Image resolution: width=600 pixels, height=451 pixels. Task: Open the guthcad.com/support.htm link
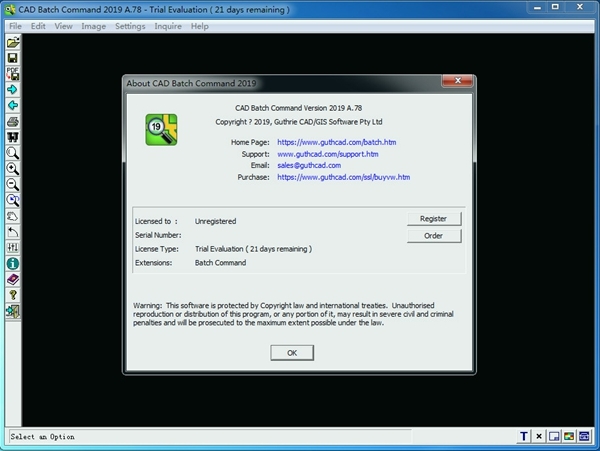328,154
